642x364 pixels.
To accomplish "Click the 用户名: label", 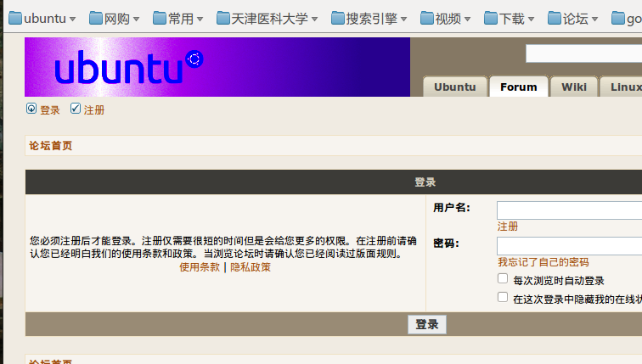I will [x=452, y=208].
